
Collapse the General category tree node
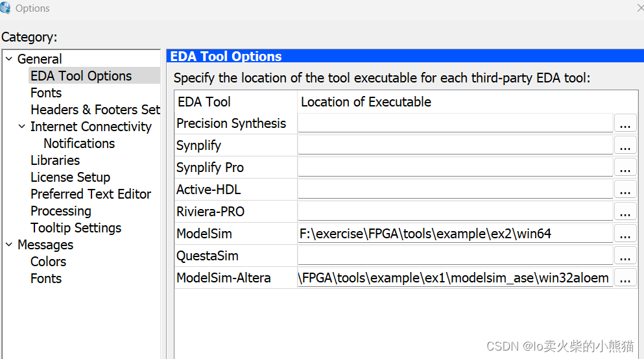[x=9, y=59]
